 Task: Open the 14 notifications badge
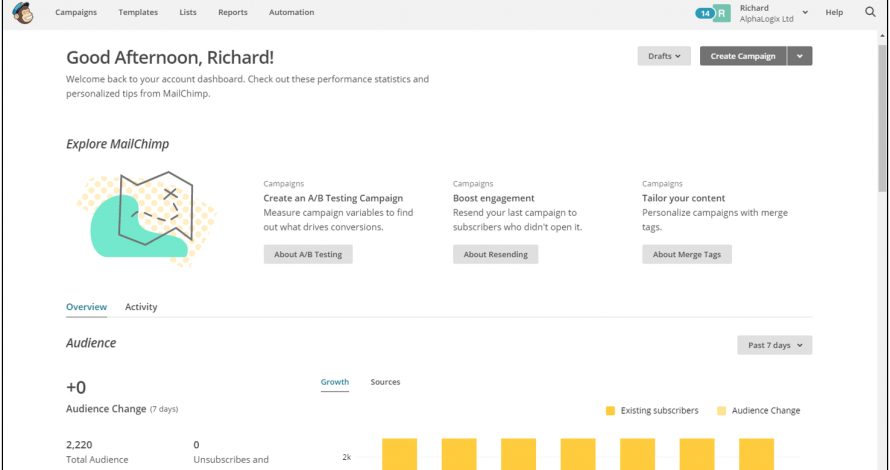click(x=704, y=13)
